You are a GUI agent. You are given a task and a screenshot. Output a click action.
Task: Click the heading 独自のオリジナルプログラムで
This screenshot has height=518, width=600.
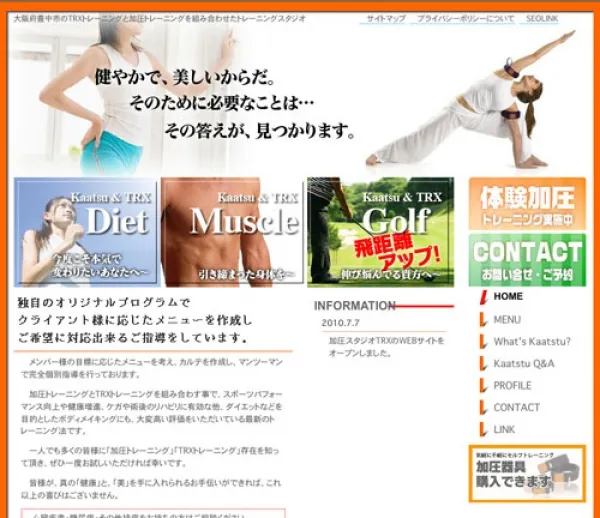[104, 303]
